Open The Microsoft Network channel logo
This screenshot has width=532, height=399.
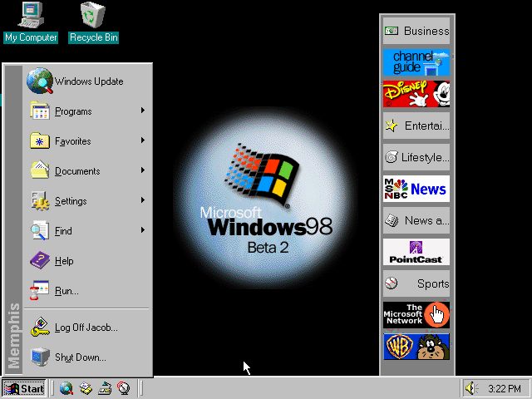tap(416, 315)
